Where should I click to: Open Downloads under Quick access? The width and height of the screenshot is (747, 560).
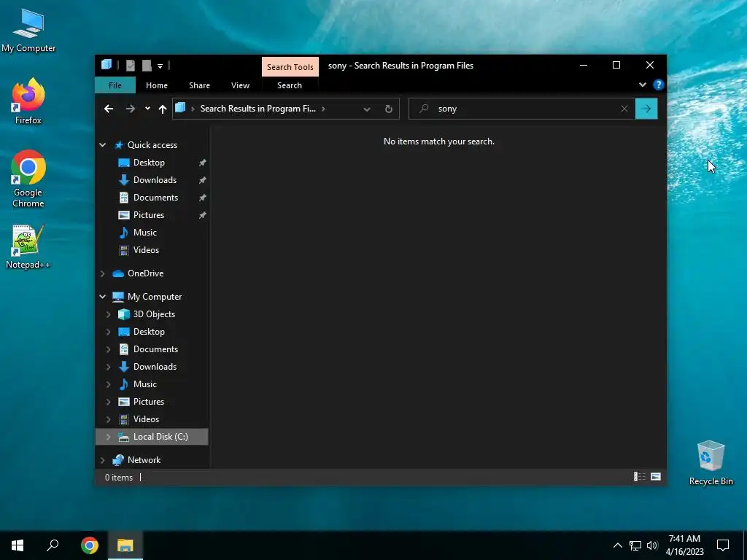(155, 180)
